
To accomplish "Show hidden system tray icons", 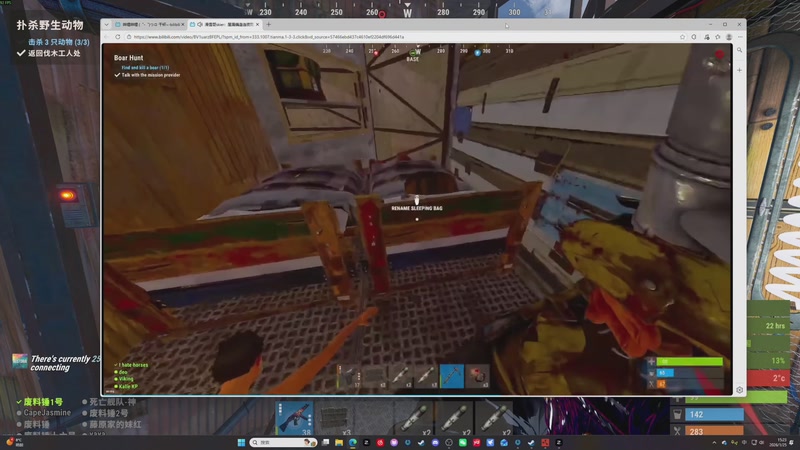I will tap(714, 442).
